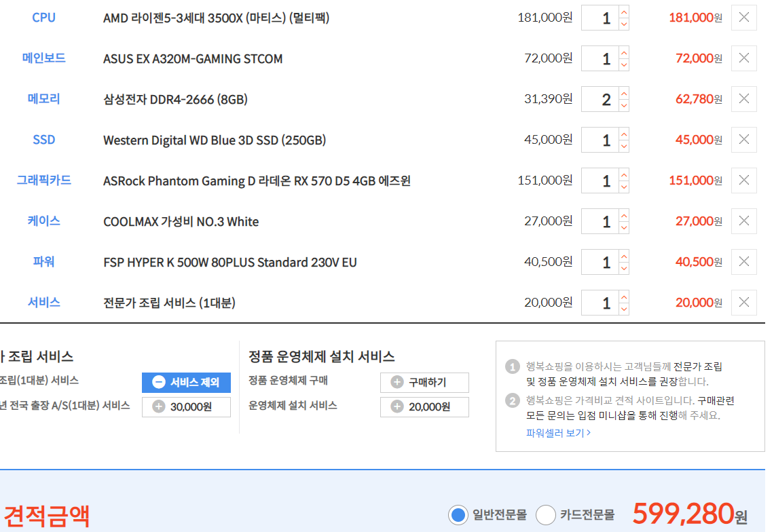Select the 카드전문몰 radio button
The image size is (774, 532).
tap(546, 515)
